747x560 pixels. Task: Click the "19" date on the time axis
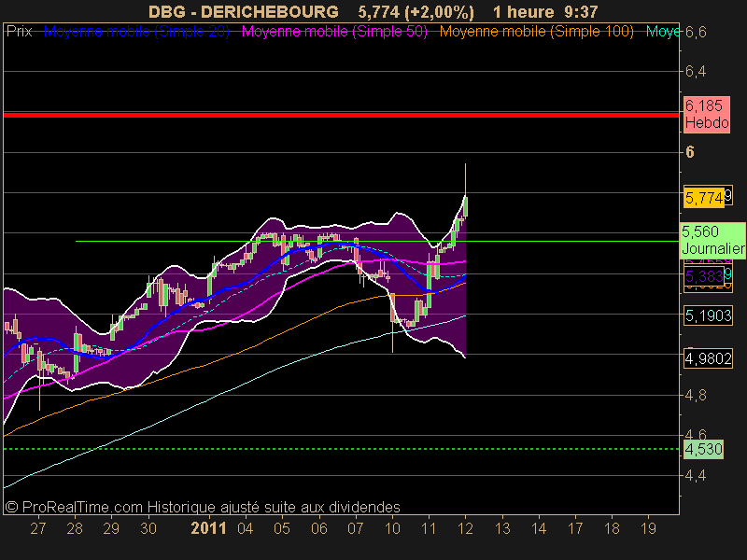pos(648,528)
